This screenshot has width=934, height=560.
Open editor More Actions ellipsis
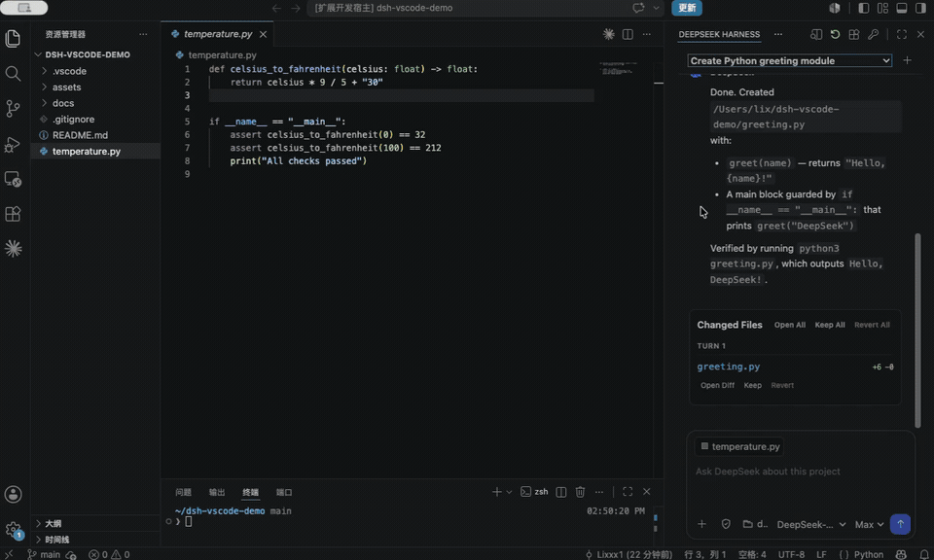(646, 35)
